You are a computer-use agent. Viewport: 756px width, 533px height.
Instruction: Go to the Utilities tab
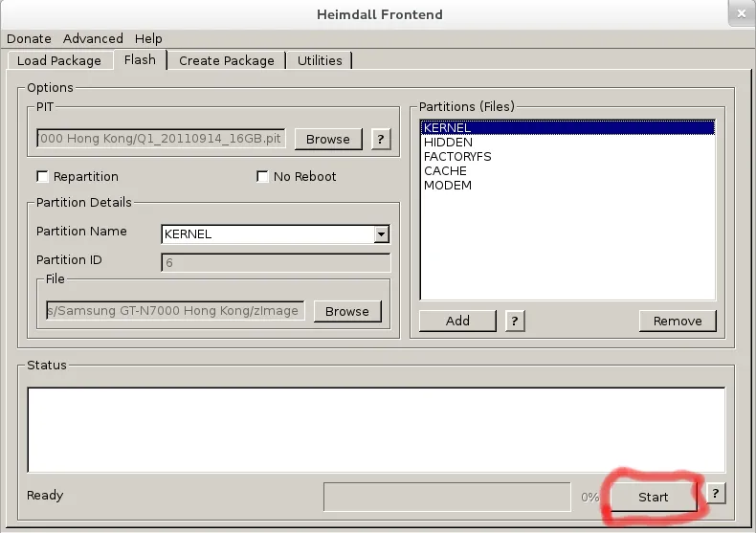coord(320,60)
